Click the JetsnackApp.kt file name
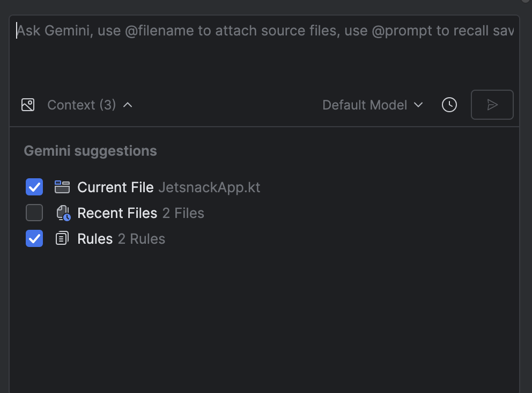 [210, 187]
